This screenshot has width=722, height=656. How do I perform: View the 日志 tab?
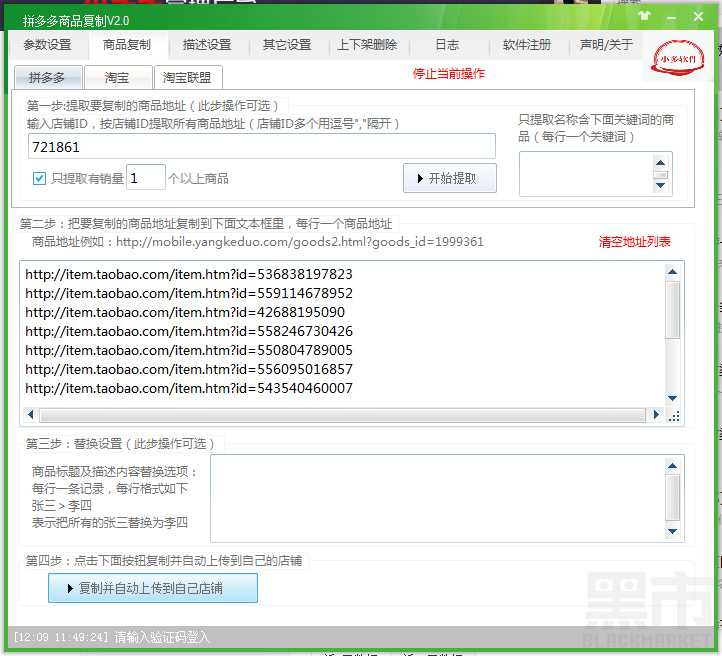447,45
